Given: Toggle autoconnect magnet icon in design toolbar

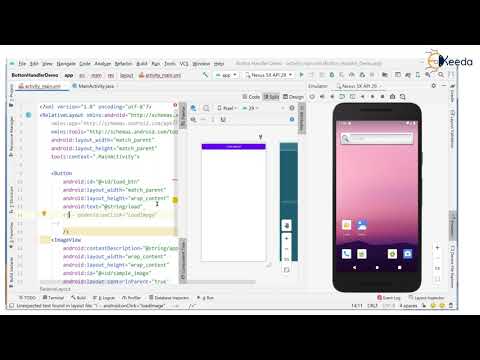Looking at the screenshot, I should pos(223,119).
